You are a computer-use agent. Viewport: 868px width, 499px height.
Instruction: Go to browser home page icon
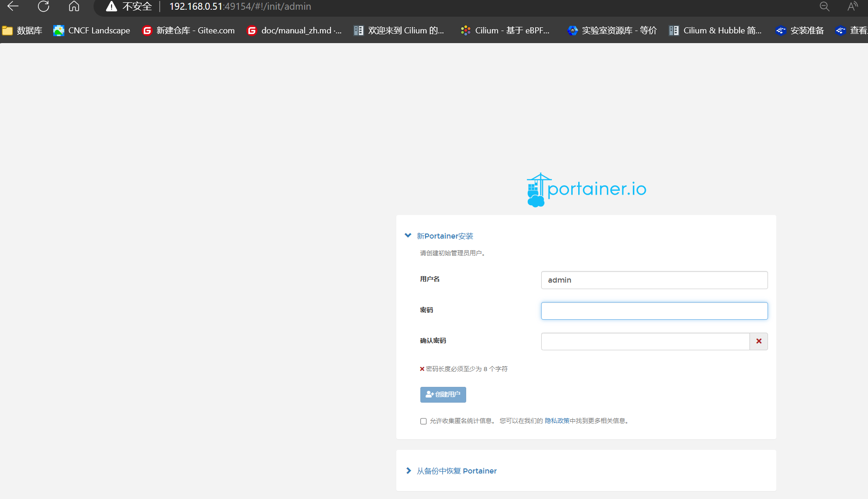74,6
